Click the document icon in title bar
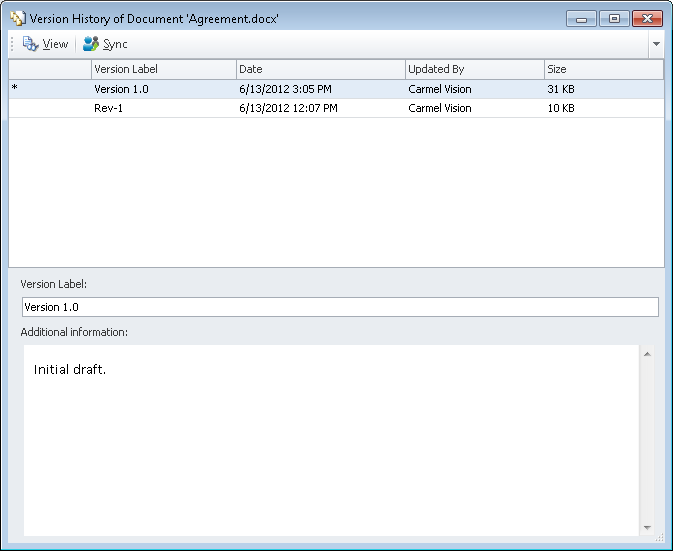Viewport: 673px width, 551px height. [17, 18]
